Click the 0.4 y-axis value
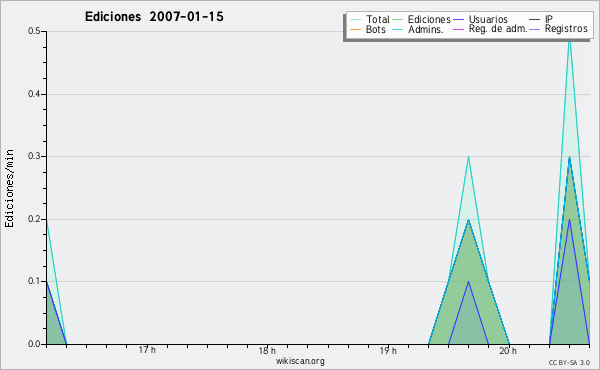The width and height of the screenshot is (600, 370). (x=34, y=94)
